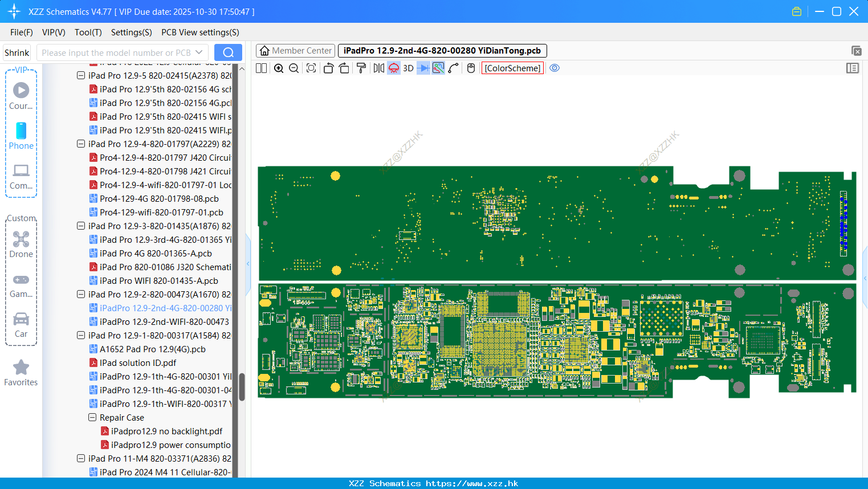This screenshot has height=489, width=868.
Task: Open the File(F) menu
Action: tap(22, 32)
